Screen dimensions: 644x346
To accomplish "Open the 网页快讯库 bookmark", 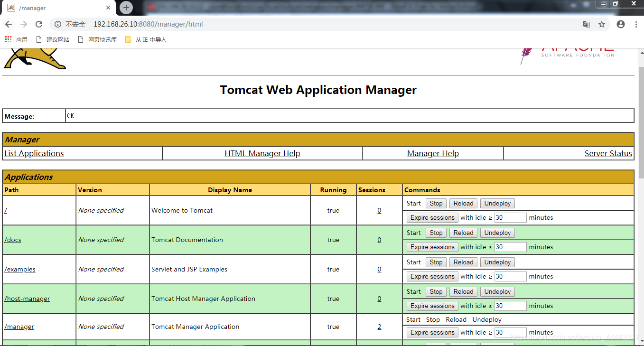I will [97, 40].
